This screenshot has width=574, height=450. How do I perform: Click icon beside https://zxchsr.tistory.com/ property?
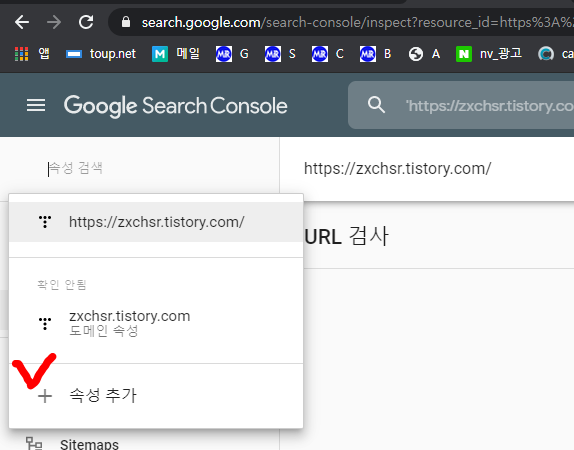(45, 222)
